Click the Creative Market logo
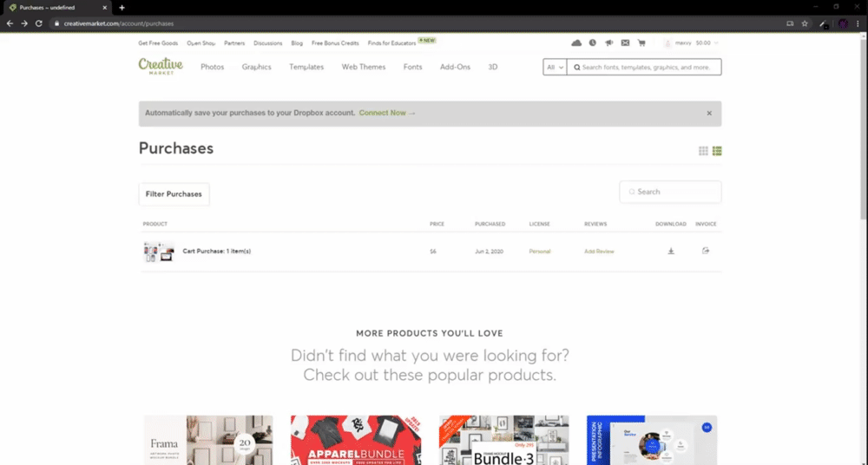Image resolution: width=868 pixels, height=465 pixels. point(161,67)
